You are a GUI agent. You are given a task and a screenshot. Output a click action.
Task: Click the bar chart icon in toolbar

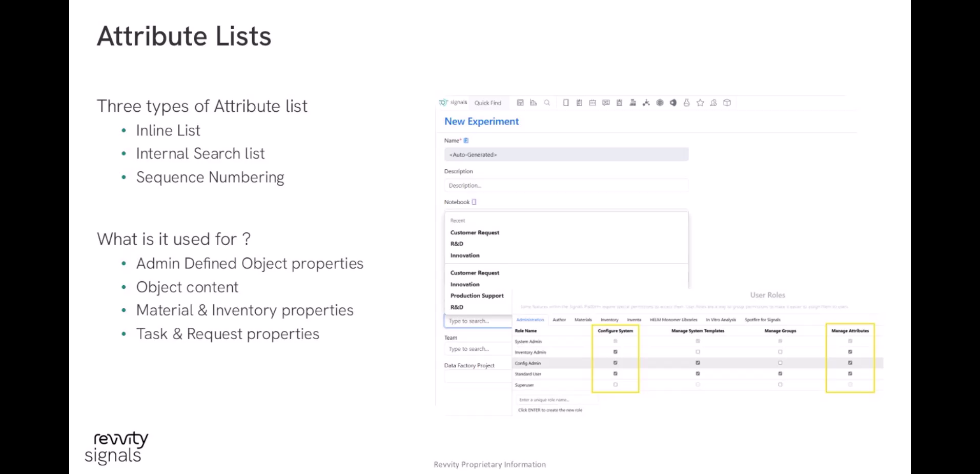533,103
